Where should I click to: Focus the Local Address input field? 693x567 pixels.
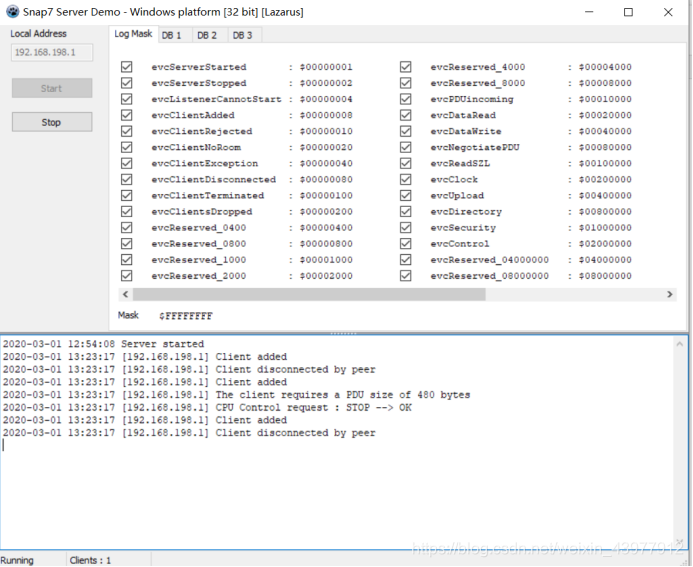52,52
